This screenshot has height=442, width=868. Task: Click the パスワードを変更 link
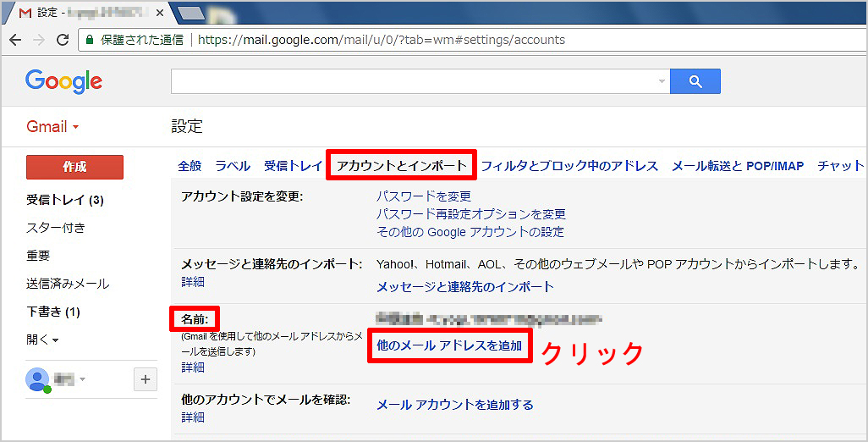point(423,196)
